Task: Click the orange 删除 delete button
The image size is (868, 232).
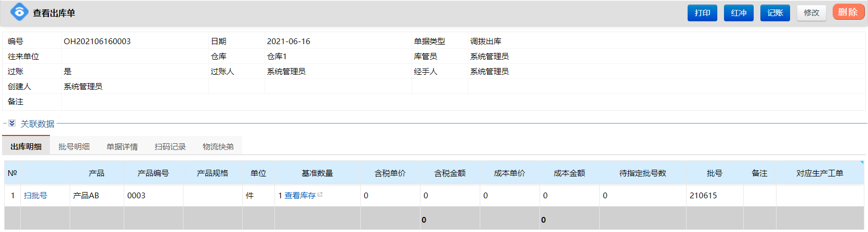Action: (x=848, y=12)
